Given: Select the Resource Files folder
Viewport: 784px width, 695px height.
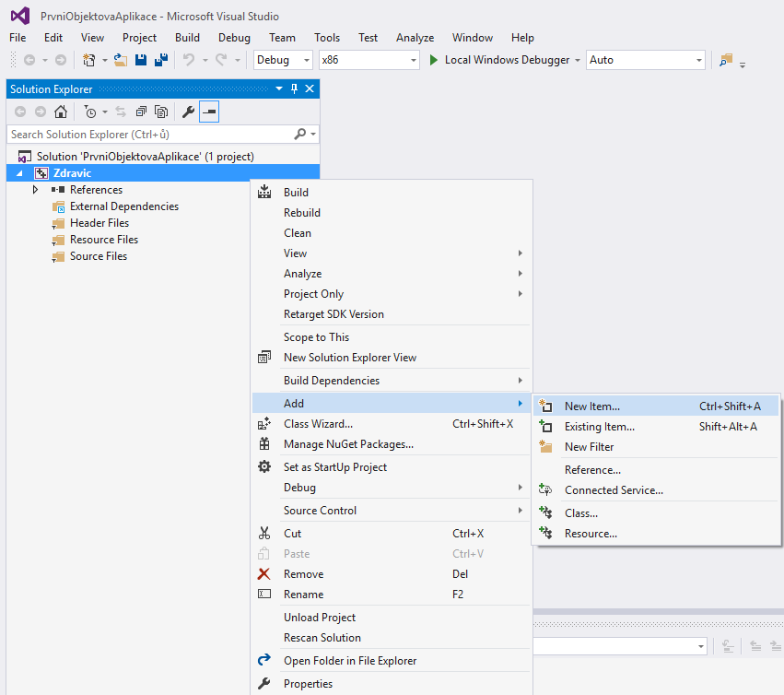Looking at the screenshot, I should coord(104,239).
